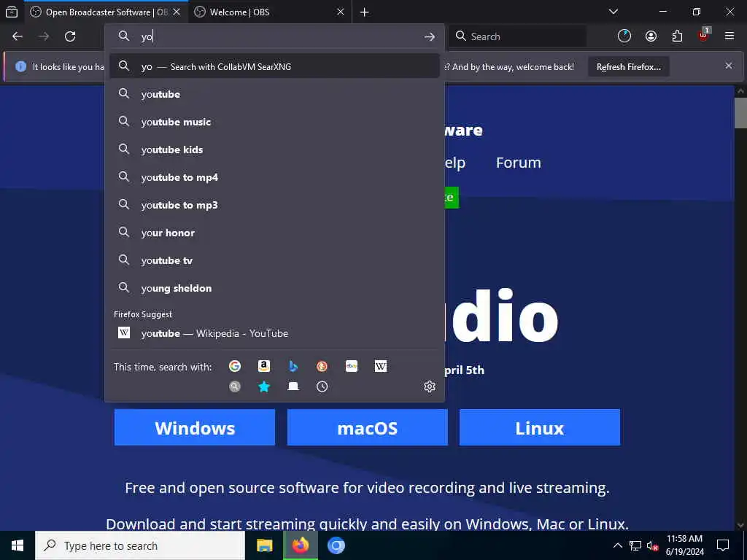The image size is (747, 560).
Task: Open the Firefox account menu
Action: tap(651, 36)
